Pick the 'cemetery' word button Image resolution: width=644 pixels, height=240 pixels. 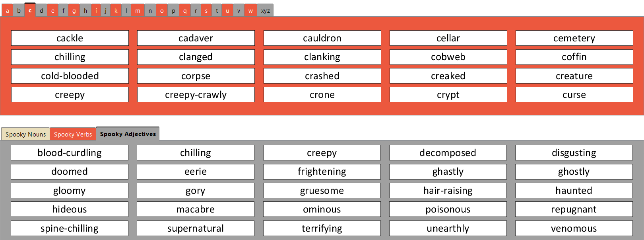click(x=574, y=38)
